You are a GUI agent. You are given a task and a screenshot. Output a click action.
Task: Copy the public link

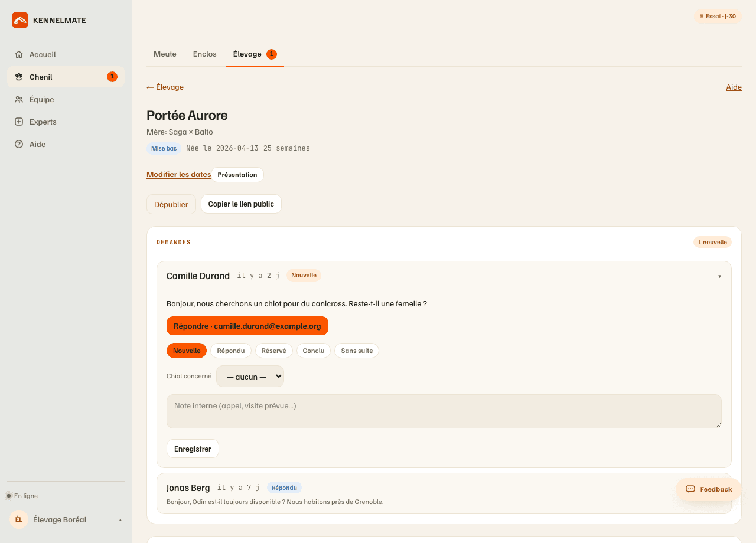(241, 204)
